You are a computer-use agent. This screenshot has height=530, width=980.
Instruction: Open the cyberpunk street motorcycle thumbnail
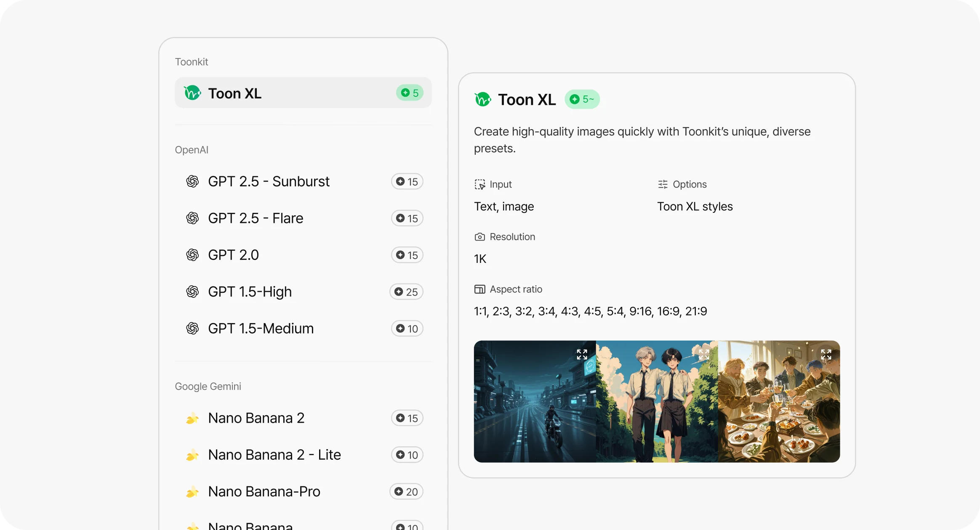[535, 401]
